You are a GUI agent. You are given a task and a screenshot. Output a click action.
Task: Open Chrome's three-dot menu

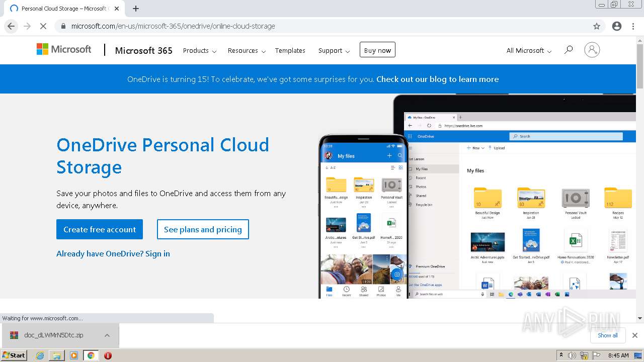(x=633, y=26)
